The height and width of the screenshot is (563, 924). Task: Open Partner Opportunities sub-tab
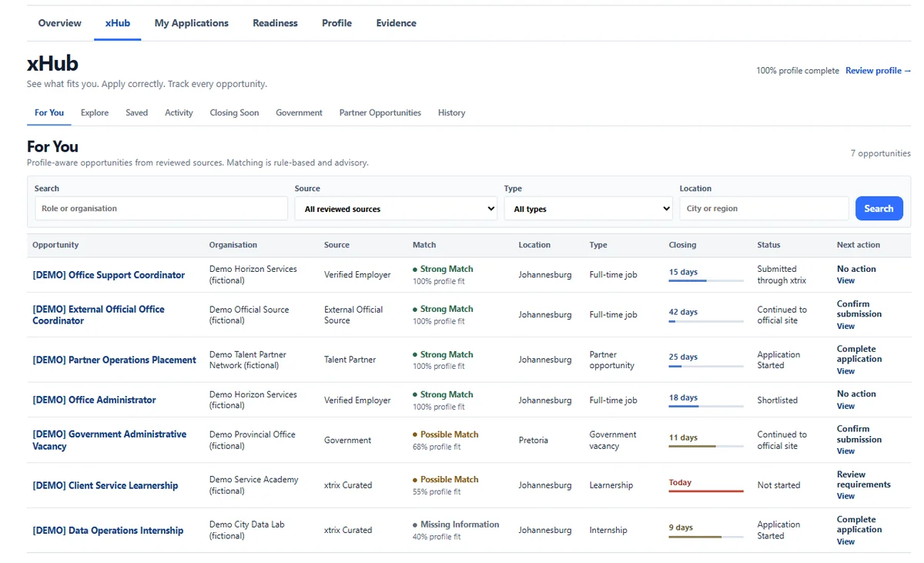380,112
